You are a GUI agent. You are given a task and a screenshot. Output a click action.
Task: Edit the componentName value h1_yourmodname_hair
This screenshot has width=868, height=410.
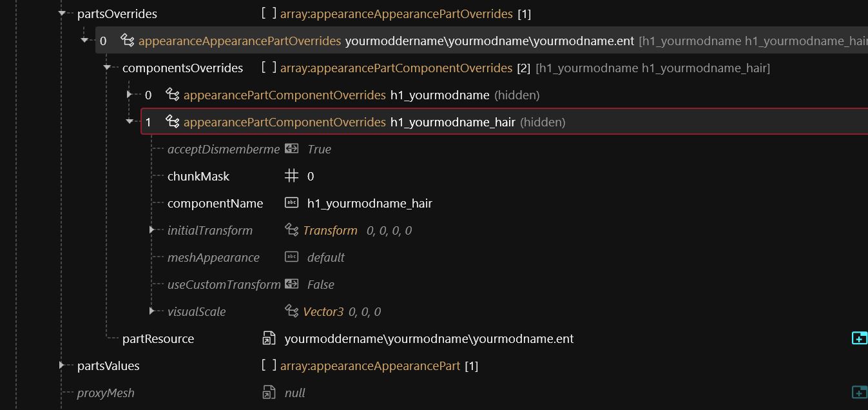click(x=369, y=203)
